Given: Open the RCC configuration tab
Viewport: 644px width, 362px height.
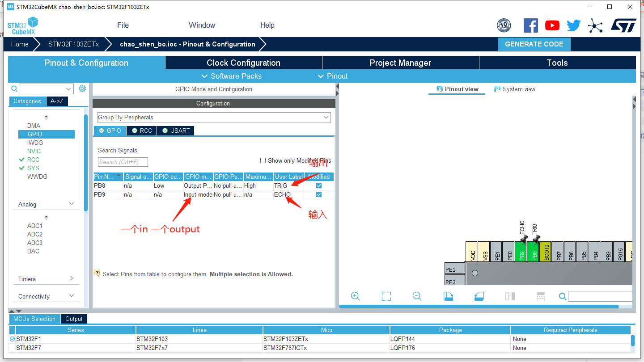Looking at the screenshot, I should pyautogui.click(x=142, y=130).
